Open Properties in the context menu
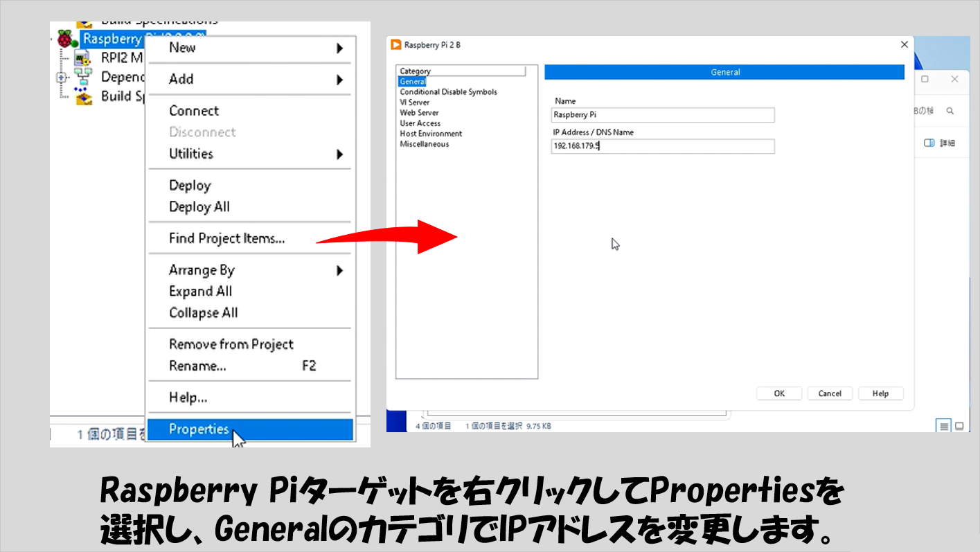The height and width of the screenshot is (552, 980). [250, 429]
